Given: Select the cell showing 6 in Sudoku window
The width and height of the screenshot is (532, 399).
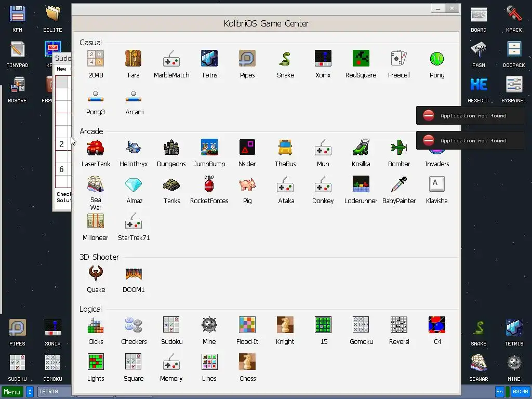Looking at the screenshot, I should [x=61, y=169].
